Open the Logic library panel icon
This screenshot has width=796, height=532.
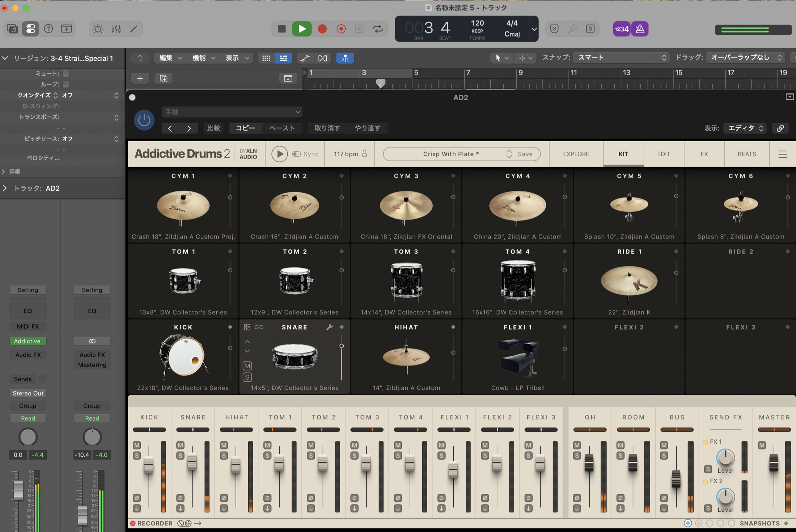coord(12,29)
